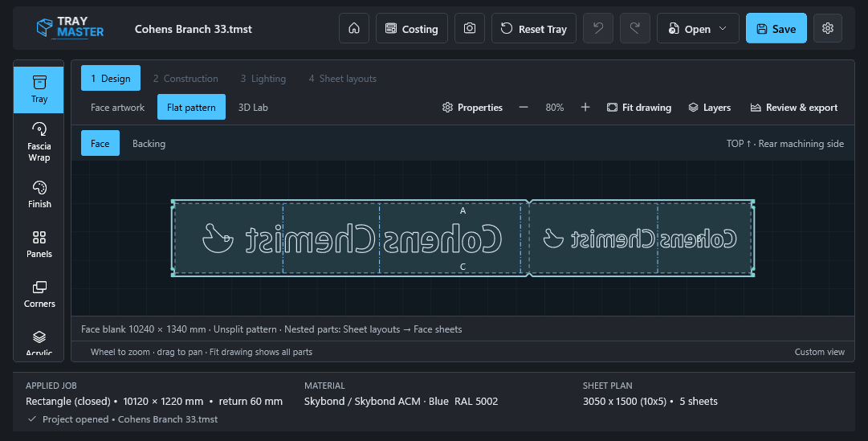Click the Project opened status message
Screen dimensions: 868x441
(x=129, y=419)
